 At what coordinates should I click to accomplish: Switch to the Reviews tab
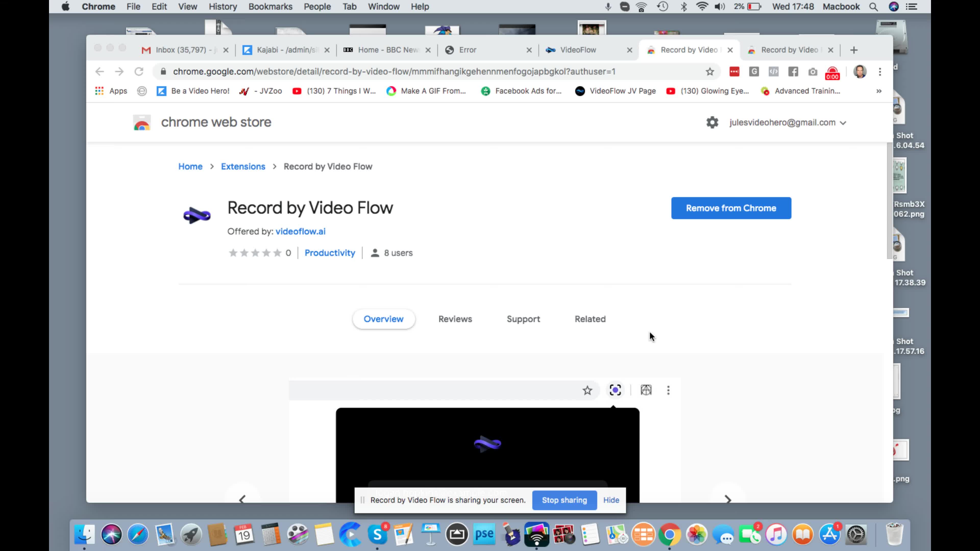455,319
